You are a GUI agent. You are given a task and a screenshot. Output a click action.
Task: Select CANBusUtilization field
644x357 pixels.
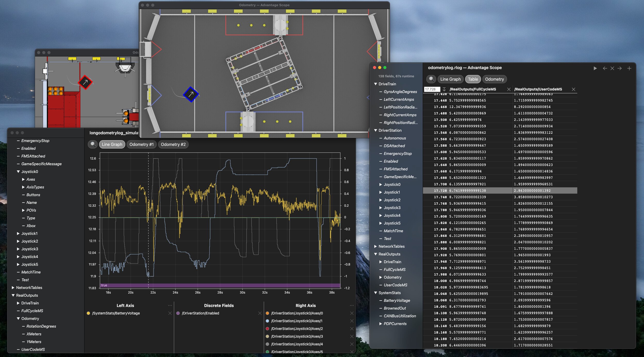(400, 316)
